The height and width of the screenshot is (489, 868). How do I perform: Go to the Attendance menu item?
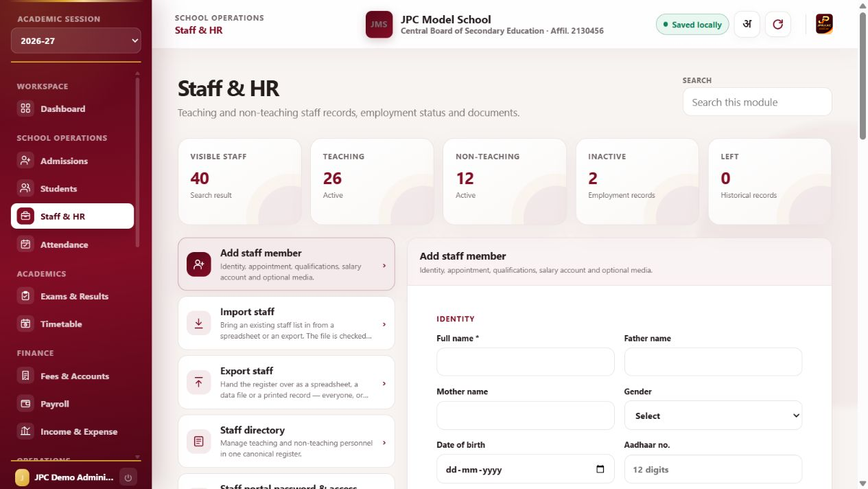pyautogui.click(x=73, y=244)
